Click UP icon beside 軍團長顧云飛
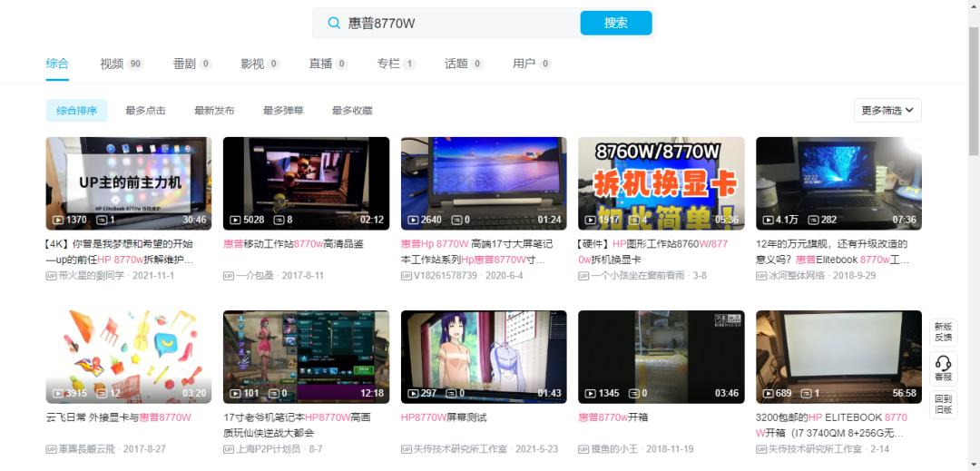Image resolution: width=980 pixels, height=471 pixels. pos(51,449)
